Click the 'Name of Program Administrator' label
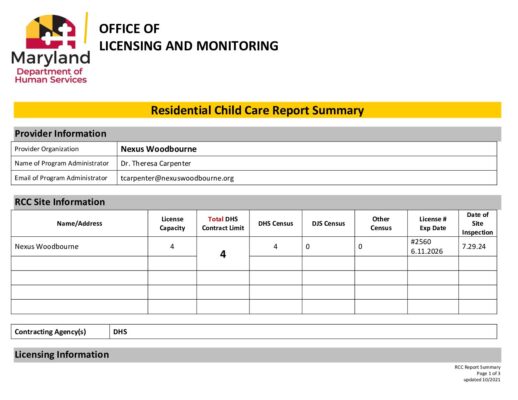This screenshot has width=518, height=400. pos(62,163)
